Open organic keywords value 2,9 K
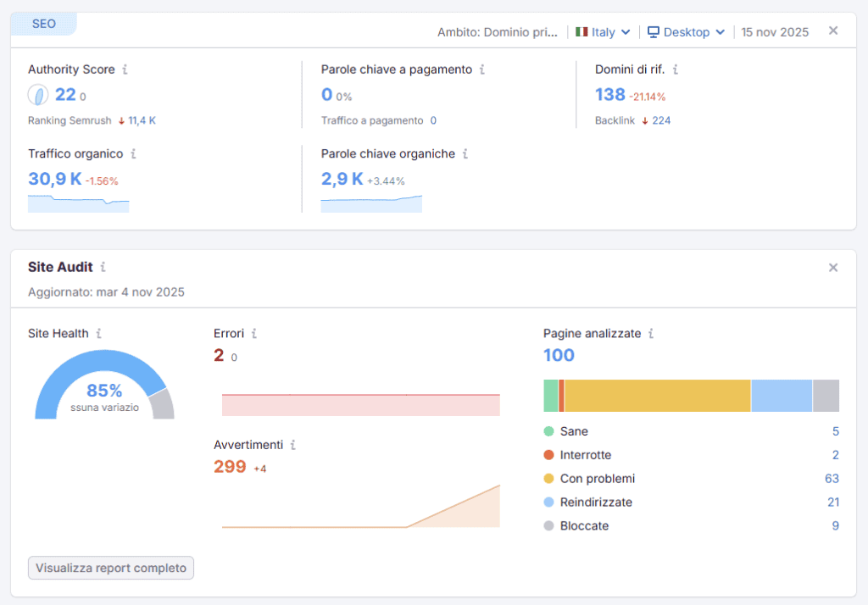This screenshot has width=868, height=605. pyautogui.click(x=342, y=179)
